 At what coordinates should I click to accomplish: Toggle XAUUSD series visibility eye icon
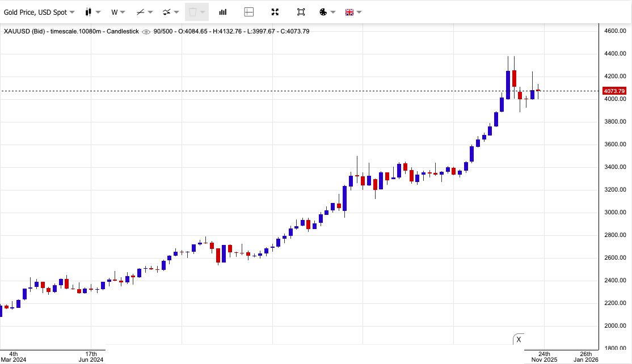tap(146, 32)
